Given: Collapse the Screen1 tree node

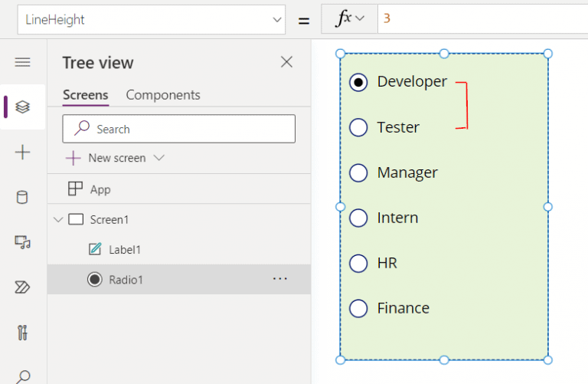Looking at the screenshot, I should coord(58,219).
